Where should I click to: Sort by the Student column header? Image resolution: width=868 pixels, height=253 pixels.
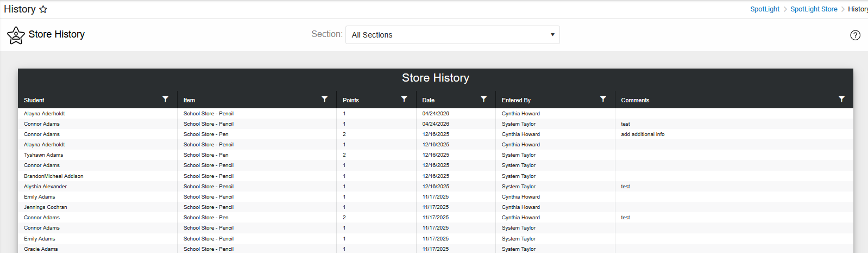point(34,100)
